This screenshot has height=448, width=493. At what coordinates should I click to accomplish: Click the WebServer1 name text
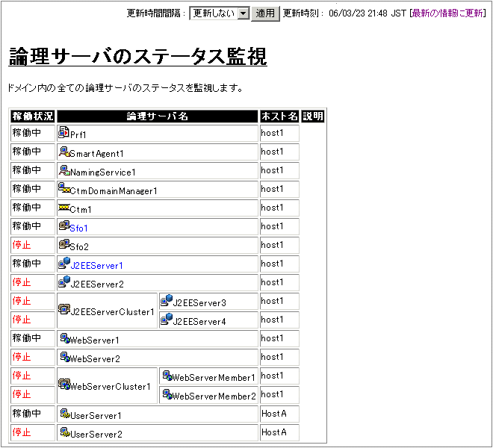95,340
